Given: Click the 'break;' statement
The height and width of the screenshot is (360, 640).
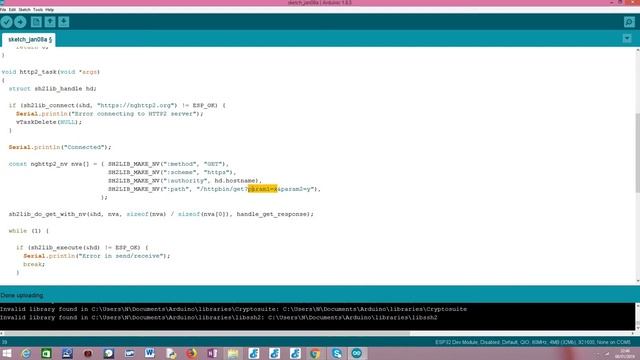Looking at the screenshot, I should (x=34, y=264).
